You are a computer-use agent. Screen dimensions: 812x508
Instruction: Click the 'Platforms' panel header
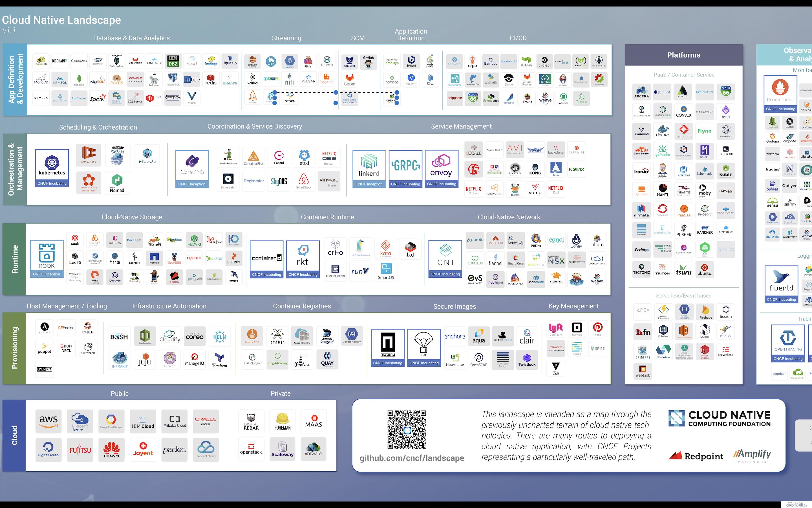click(x=683, y=55)
